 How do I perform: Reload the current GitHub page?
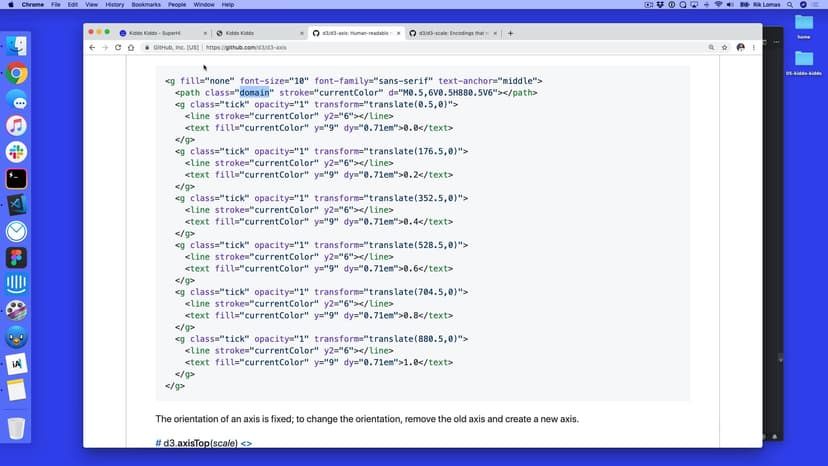[117, 47]
